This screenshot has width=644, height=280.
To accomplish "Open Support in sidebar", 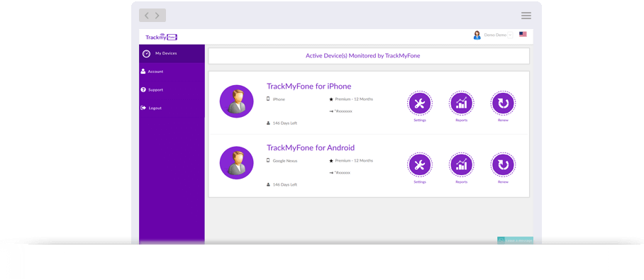I will [172, 90].
